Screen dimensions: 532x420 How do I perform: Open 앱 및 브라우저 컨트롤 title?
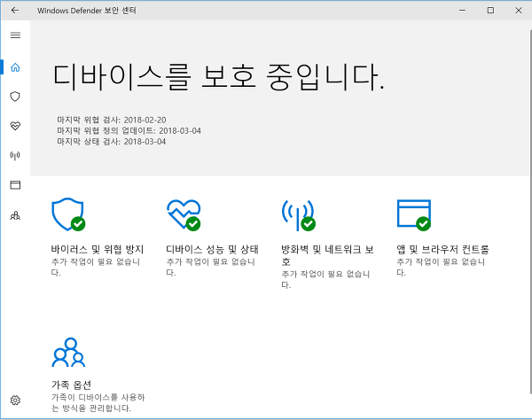(442, 250)
